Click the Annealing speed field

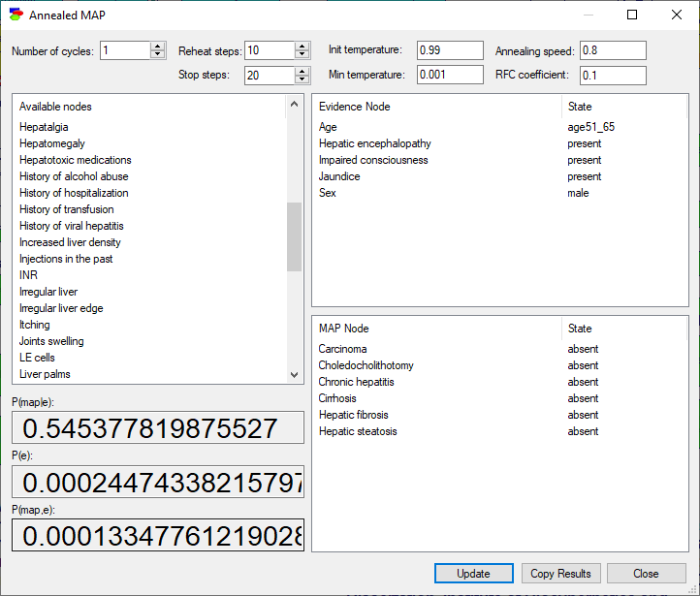pos(613,50)
